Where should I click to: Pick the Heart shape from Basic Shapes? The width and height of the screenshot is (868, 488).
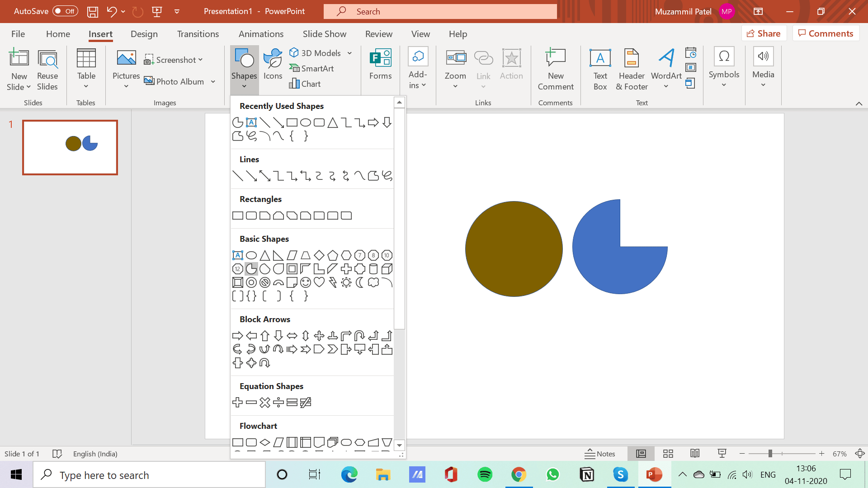coord(319,282)
